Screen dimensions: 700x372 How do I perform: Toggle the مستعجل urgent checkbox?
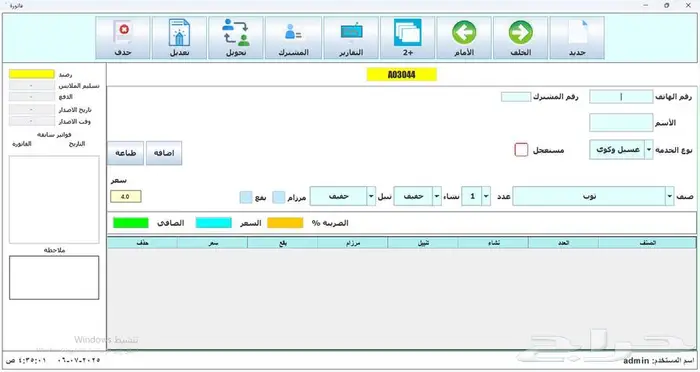click(x=521, y=150)
